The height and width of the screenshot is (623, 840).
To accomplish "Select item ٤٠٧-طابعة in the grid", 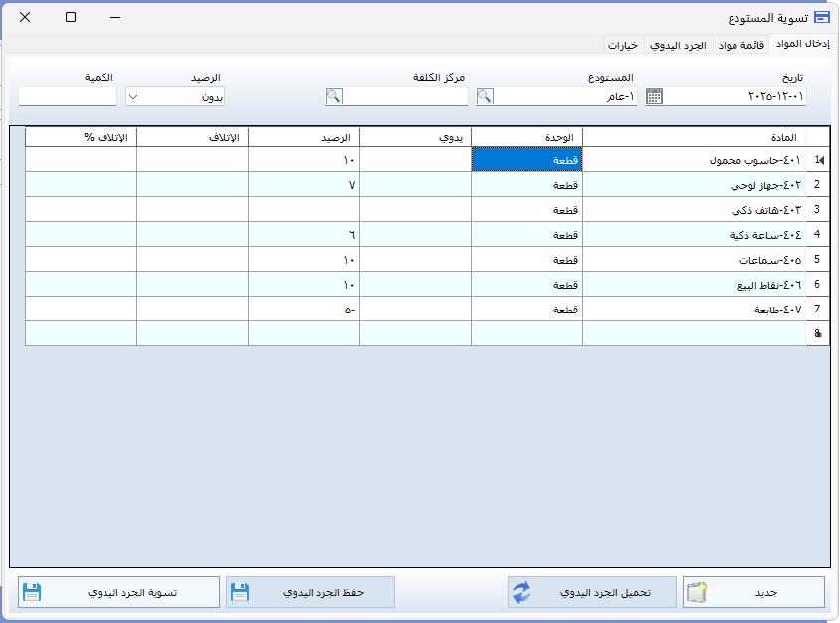I will click(x=694, y=310).
